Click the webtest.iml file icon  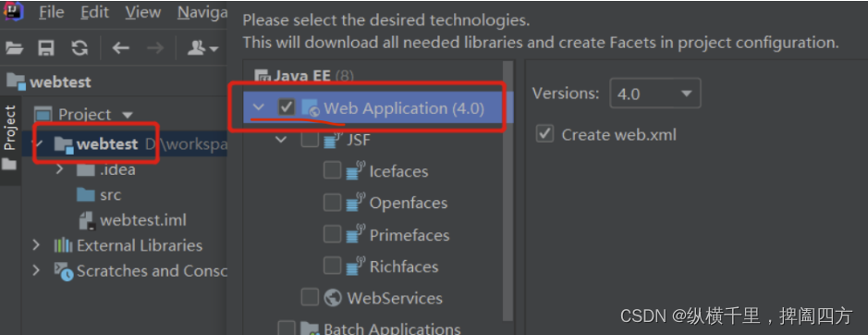[x=88, y=220]
